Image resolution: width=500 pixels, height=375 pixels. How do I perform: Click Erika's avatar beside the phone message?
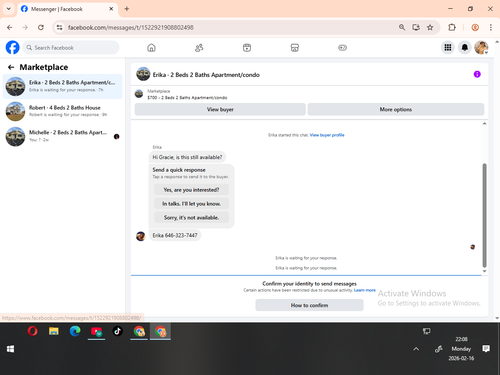pos(141,236)
